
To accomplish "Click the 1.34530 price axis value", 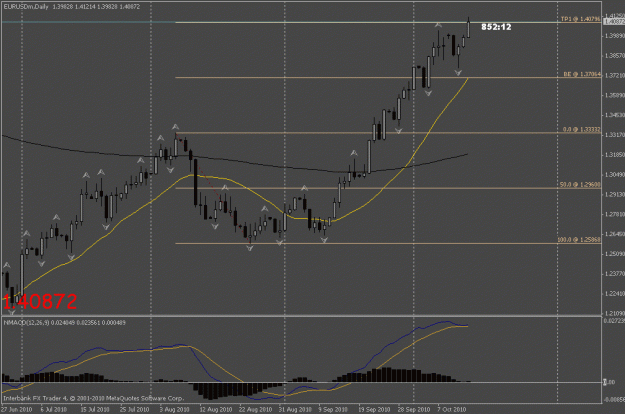I will click(615, 115).
